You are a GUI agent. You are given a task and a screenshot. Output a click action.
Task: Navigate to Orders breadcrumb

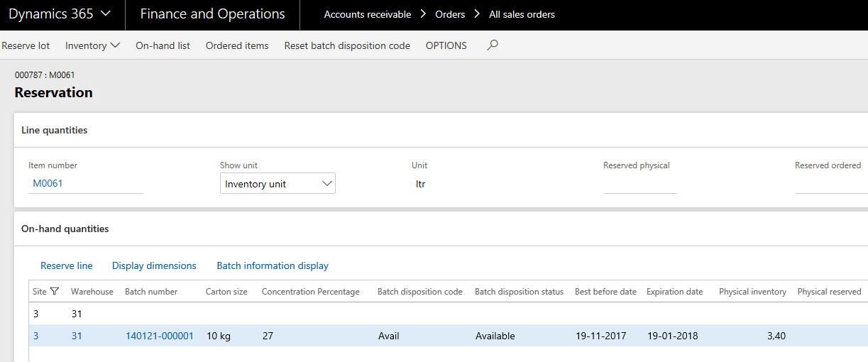coord(450,14)
